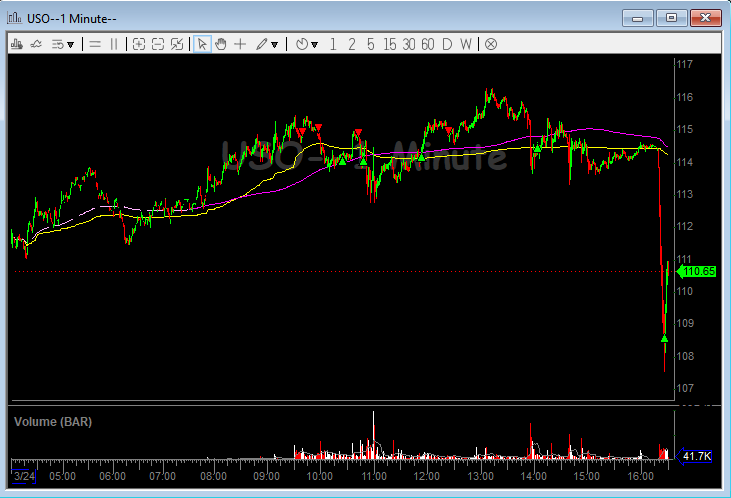
Task: Click the circled X cancel icon
Action: [491, 44]
